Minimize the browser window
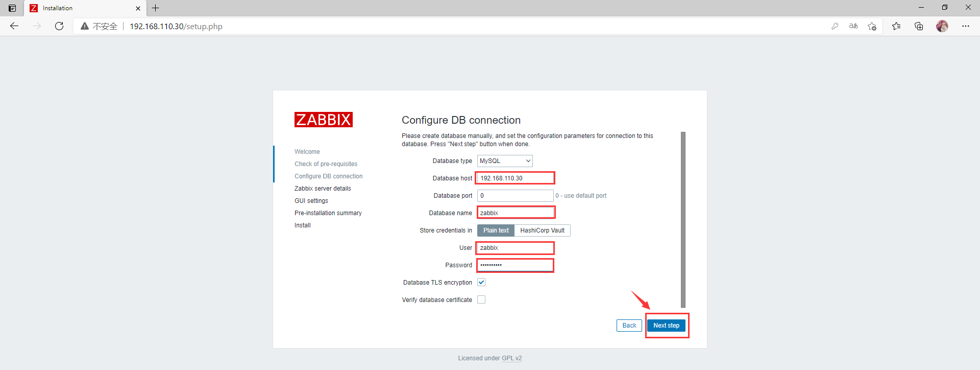This screenshot has width=980, height=370. click(921, 8)
